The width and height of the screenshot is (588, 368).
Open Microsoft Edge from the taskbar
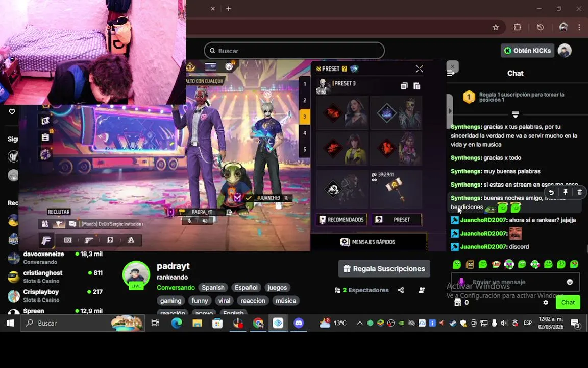(177, 323)
